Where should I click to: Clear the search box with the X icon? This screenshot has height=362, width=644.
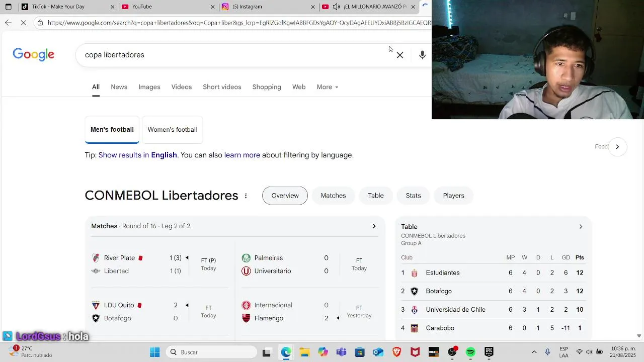[x=400, y=55]
